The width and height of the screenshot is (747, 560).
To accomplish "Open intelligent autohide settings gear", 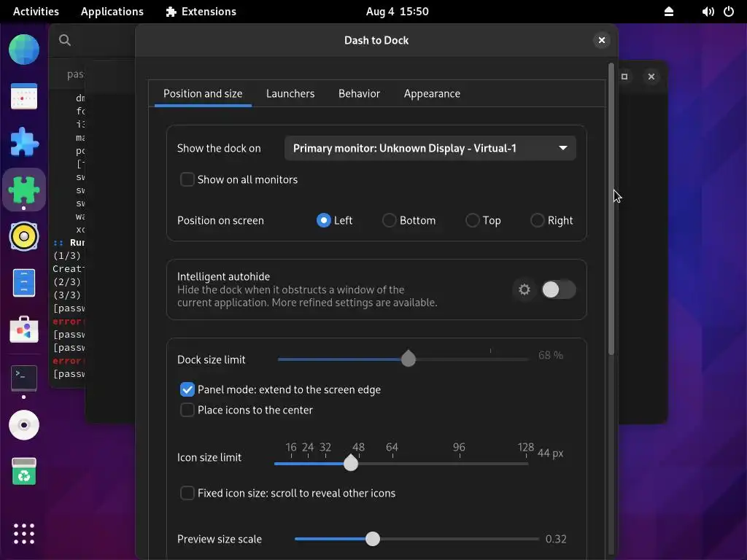I will click(524, 289).
